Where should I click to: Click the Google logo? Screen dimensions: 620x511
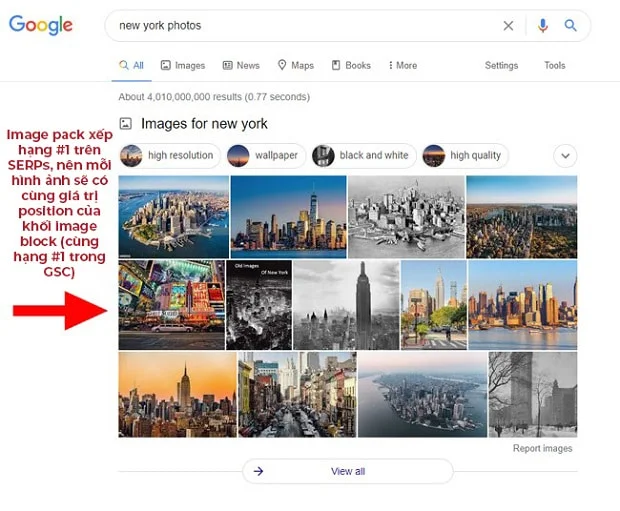[41, 25]
